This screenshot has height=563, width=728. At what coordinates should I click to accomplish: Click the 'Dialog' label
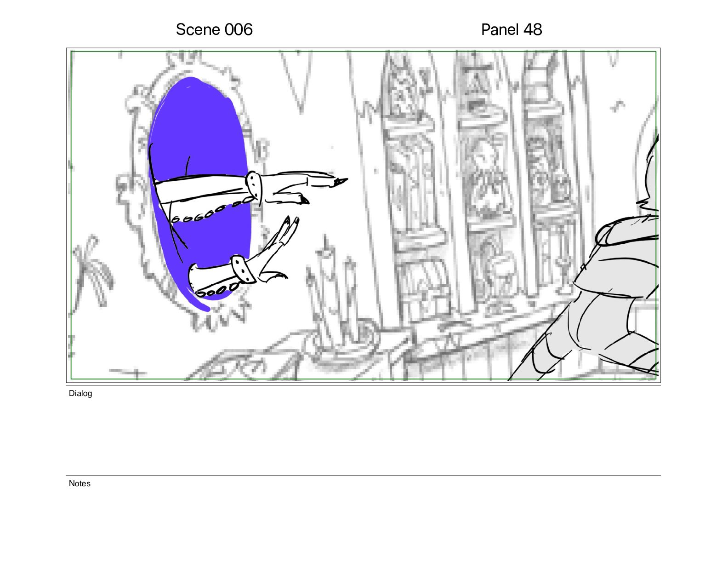tap(80, 393)
